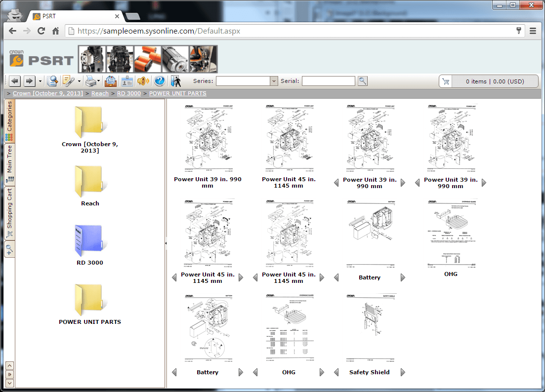The image size is (545, 392).
Task: Click next arrow beside second-row Battery
Action: tap(403, 277)
